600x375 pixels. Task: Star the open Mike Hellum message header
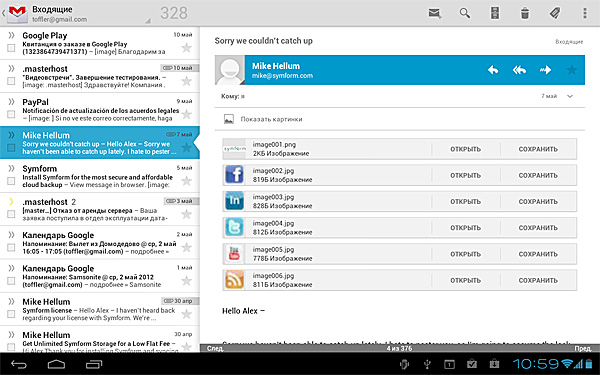(572, 70)
